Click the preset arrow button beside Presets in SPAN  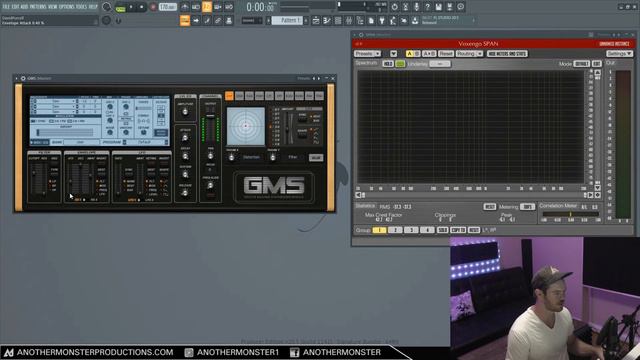393,54
